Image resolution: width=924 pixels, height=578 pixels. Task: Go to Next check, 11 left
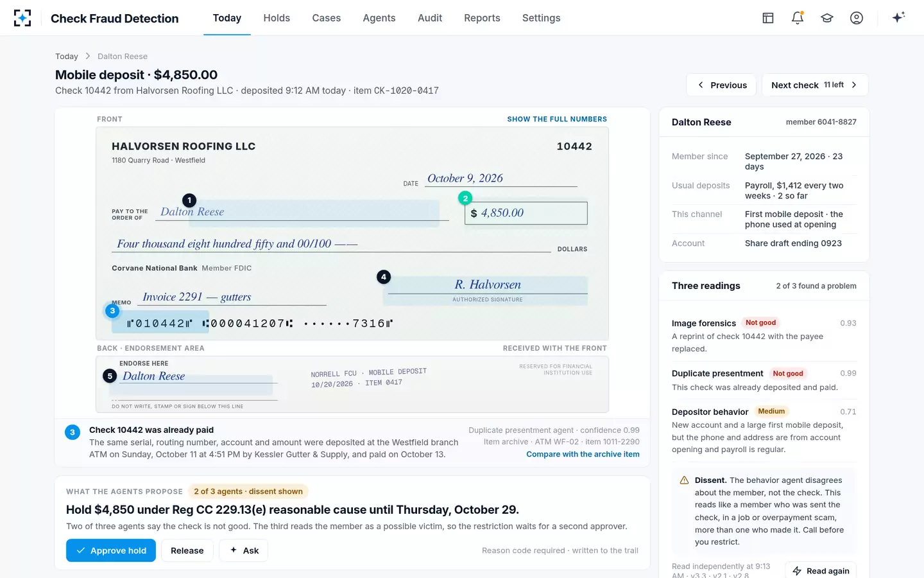815,85
